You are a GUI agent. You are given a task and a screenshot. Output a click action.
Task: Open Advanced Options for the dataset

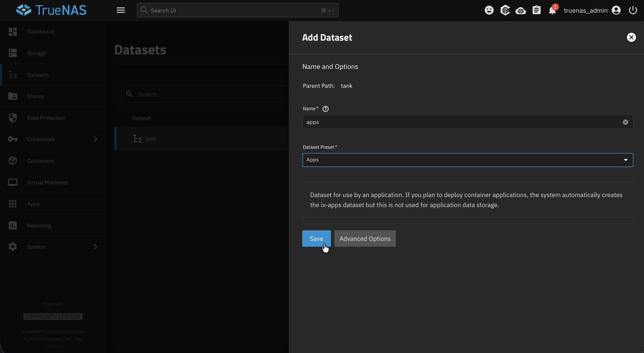click(365, 238)
